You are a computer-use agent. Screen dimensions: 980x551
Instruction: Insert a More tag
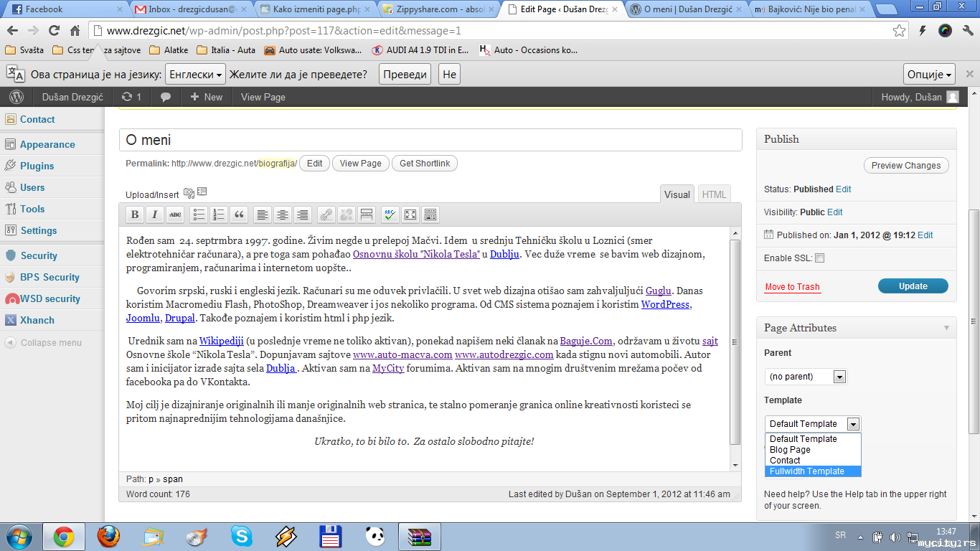click(367, 215)
